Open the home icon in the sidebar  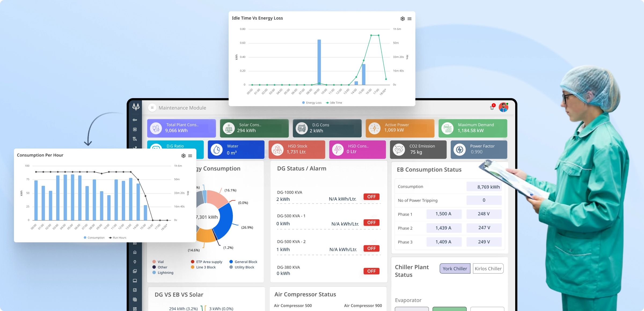(x=135, y=252)
